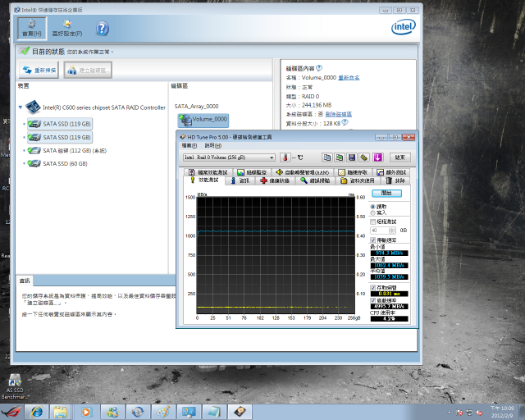Image resolution: width=525 pixels, height=420 pixels.
Task: Click the rename link next to Volume_0000
Action: pos(349,78)
